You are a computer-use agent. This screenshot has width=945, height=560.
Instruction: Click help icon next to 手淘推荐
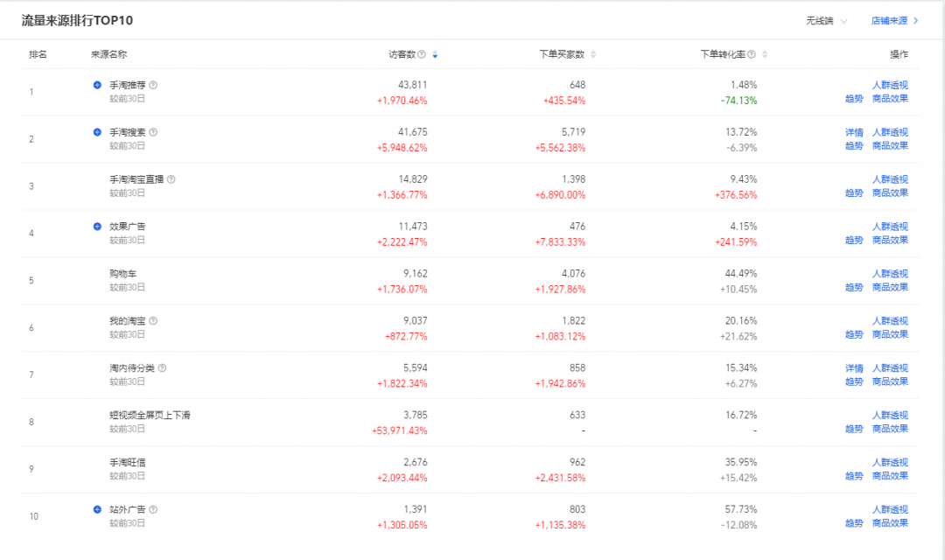pos(153,85)
